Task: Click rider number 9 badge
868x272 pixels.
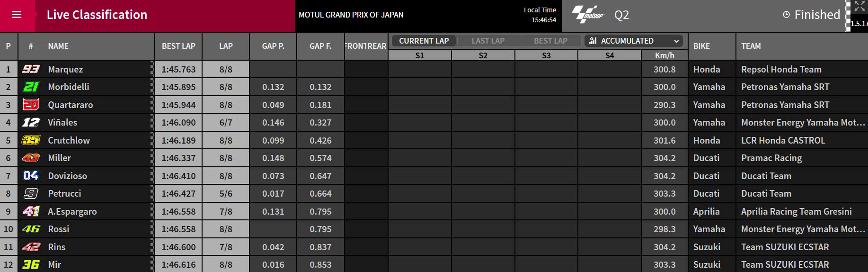Action: click(x=31, y=193)
